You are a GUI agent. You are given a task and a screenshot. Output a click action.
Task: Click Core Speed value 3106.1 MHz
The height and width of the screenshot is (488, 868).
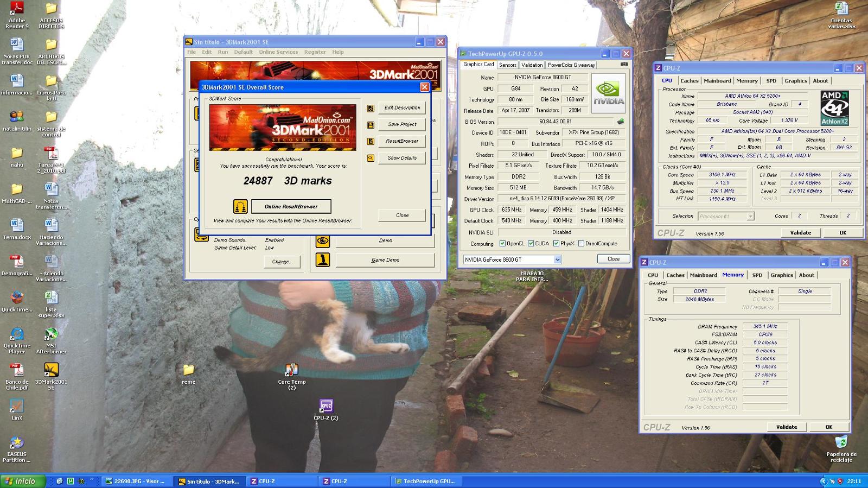[722, 175]
